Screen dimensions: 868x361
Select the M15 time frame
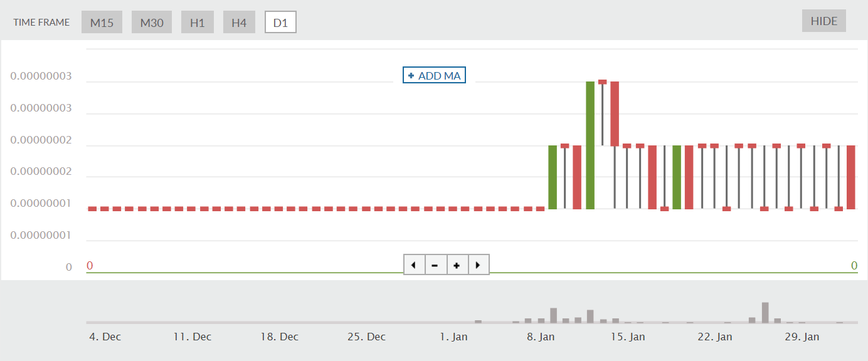click(x=102, y=23)
